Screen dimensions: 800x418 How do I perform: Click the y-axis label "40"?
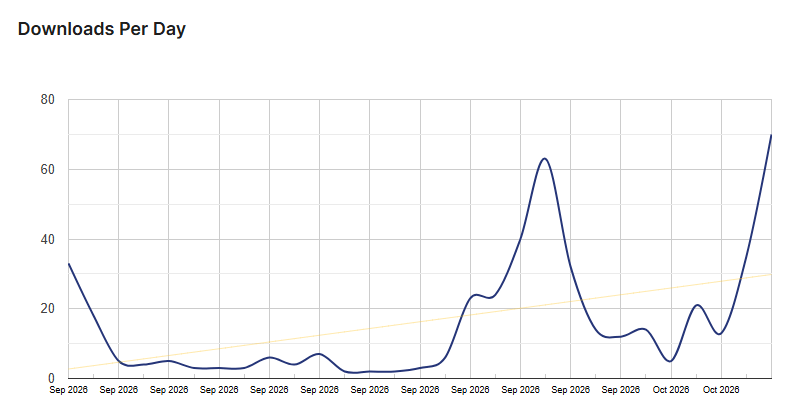tap(47, 239)
